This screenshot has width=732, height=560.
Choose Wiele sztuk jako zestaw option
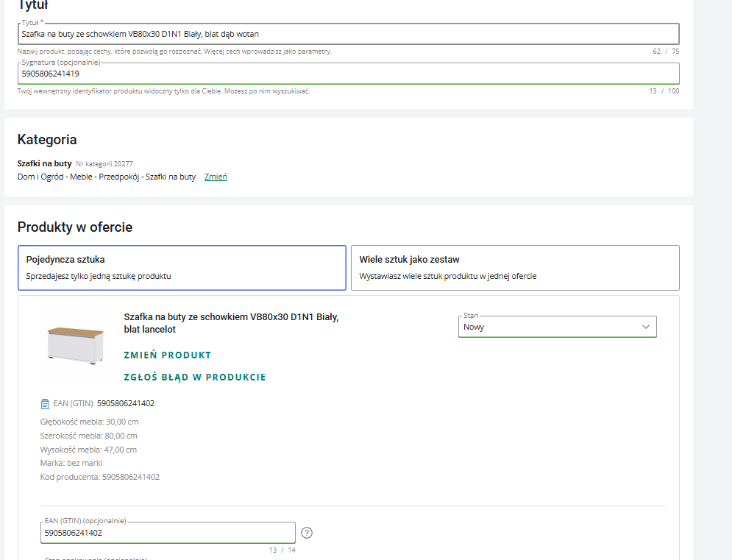[515, 268]
